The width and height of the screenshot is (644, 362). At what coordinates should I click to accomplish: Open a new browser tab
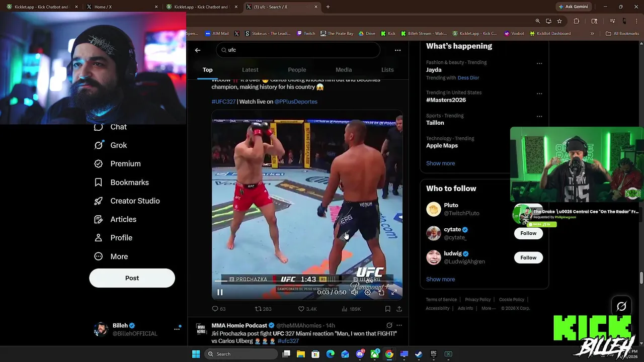(328, 7)
